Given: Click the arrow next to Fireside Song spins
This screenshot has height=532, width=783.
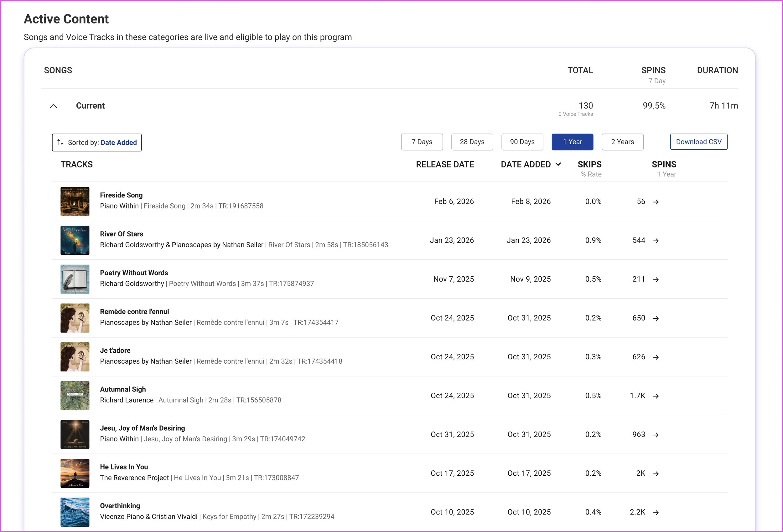Looking at the screenshot, I should click(x=656, y=202).
